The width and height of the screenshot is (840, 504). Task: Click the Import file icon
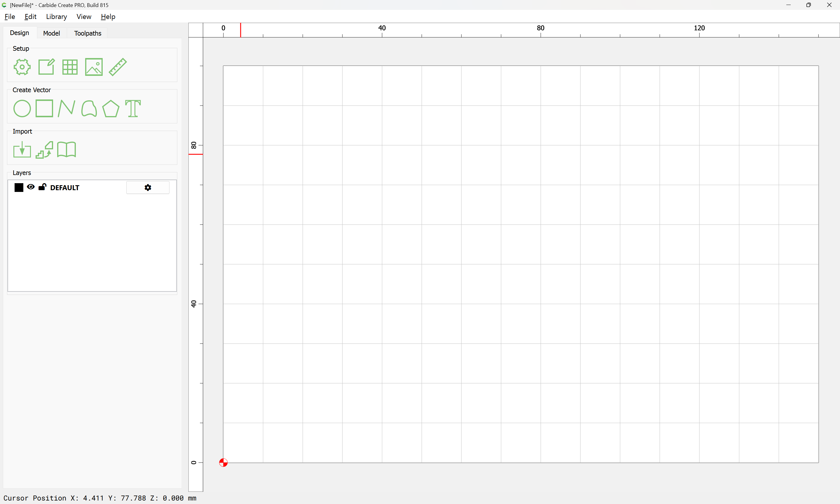[22, 149]
